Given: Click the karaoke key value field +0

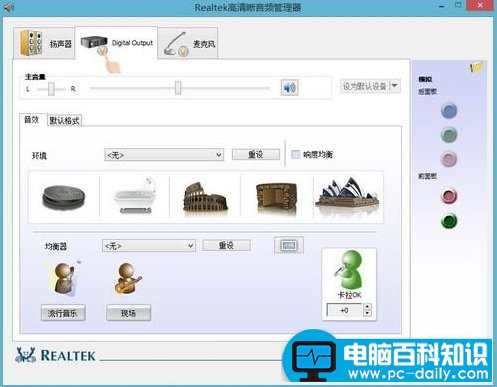Looking at the screenshot, I should [344, 310].
